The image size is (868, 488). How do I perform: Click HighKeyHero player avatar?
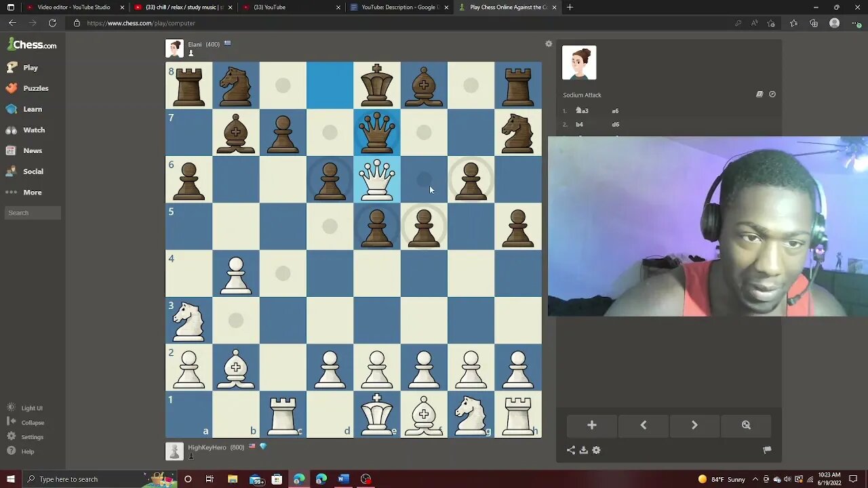click(x=174, y=451)
